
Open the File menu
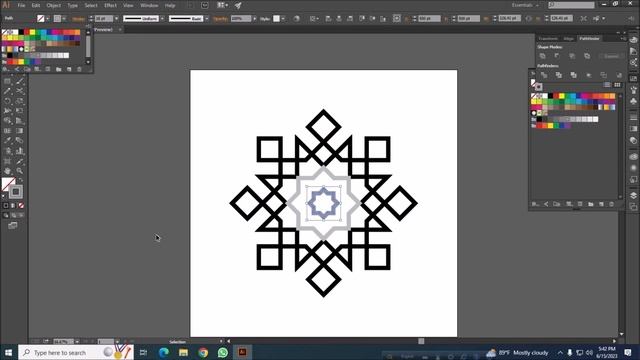pyautogui.click(x=21, y=6)
